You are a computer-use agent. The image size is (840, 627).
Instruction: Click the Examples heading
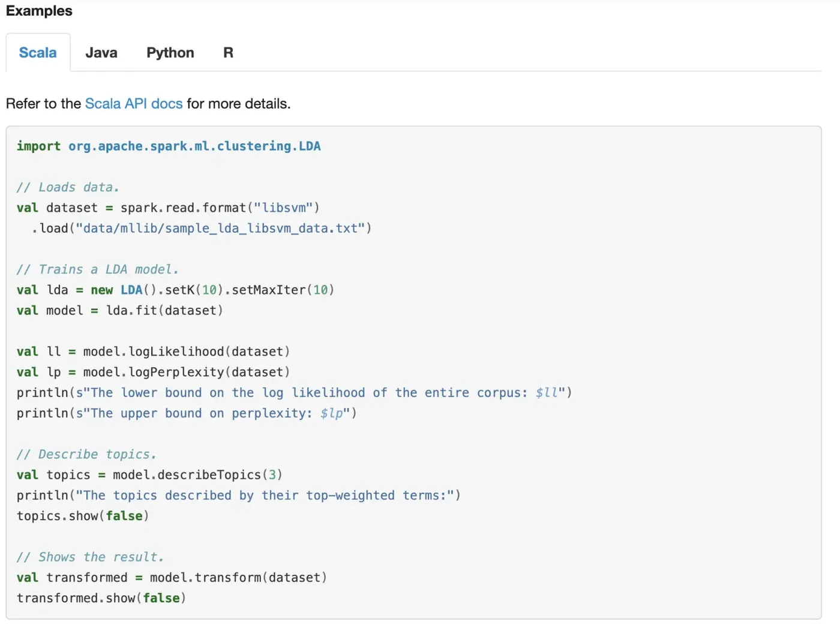(39, 11)
